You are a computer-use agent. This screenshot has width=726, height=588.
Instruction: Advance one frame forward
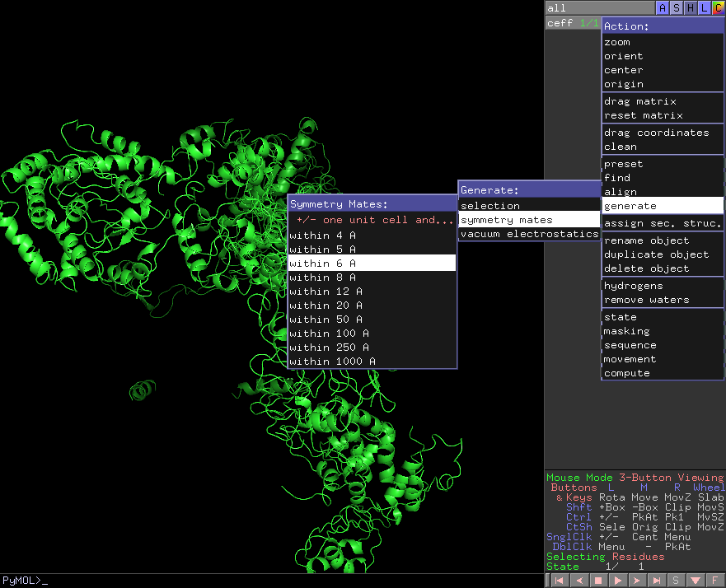click(x=637, y=581)
